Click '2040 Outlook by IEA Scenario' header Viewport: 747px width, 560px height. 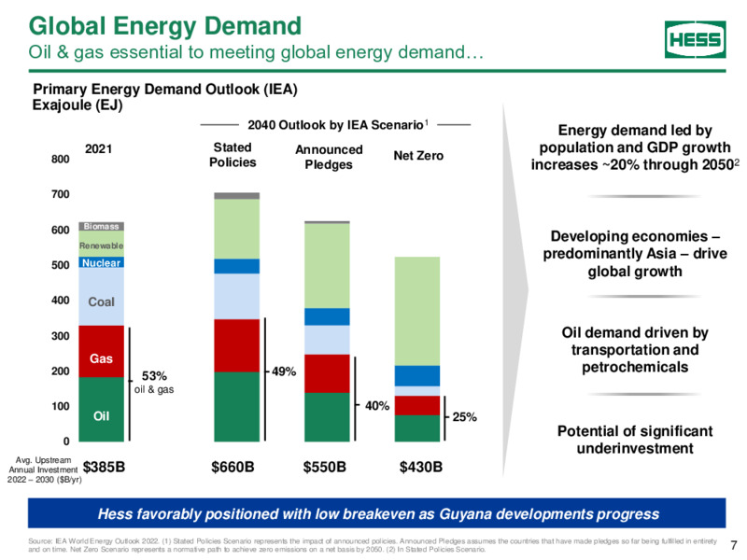click(x=337, y=125)
